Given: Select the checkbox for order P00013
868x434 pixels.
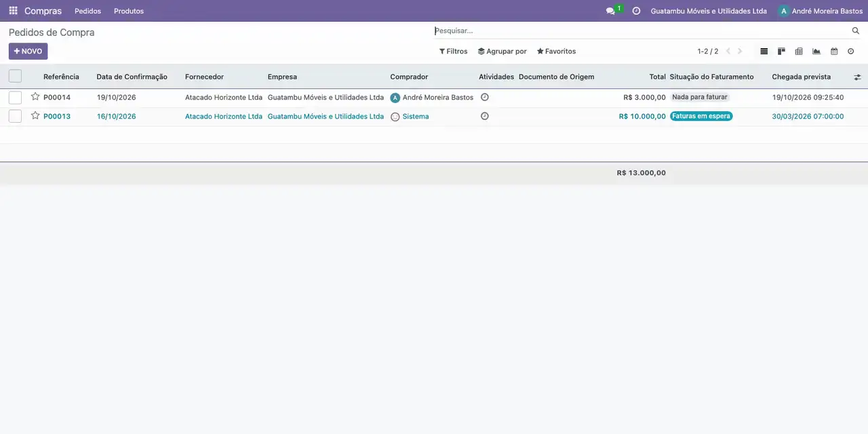Looking at the screenshot, I should [15, 117].
